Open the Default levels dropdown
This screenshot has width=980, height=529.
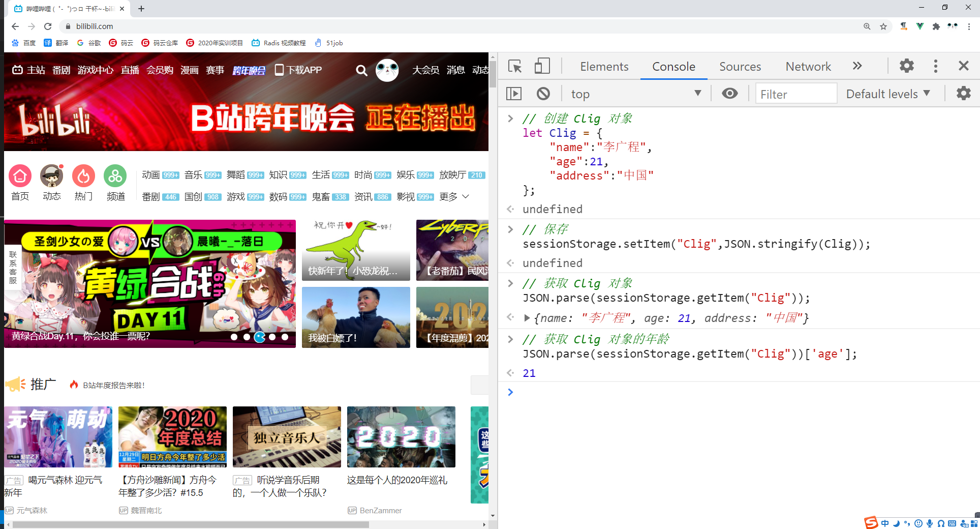[888, 94]
